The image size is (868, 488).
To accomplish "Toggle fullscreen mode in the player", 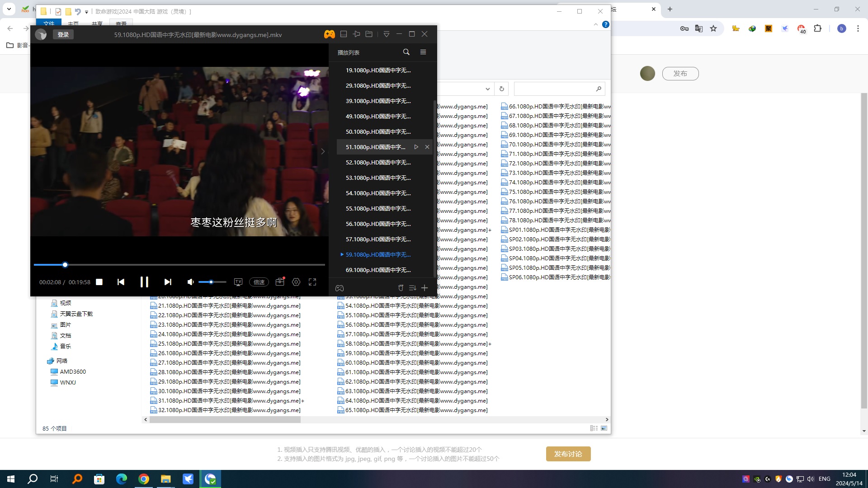I will click(x=312, y=282).
